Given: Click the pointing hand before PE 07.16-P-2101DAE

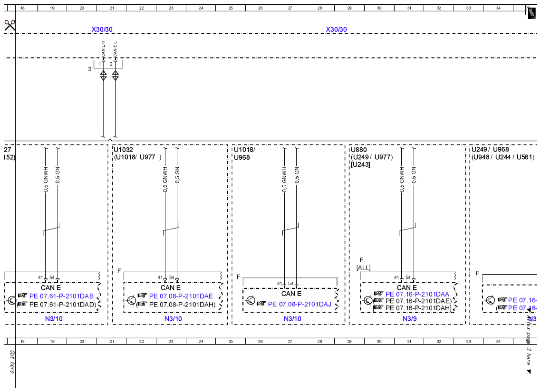Looking at the screenshot, I should click(x=379, y=301).
